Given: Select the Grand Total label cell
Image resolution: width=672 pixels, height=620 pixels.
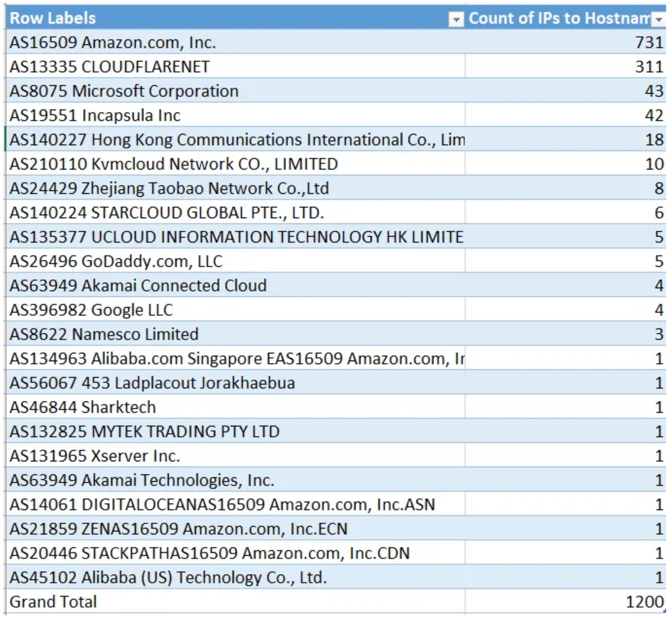Looking at the screenshot, I should (x=53, y=602).
